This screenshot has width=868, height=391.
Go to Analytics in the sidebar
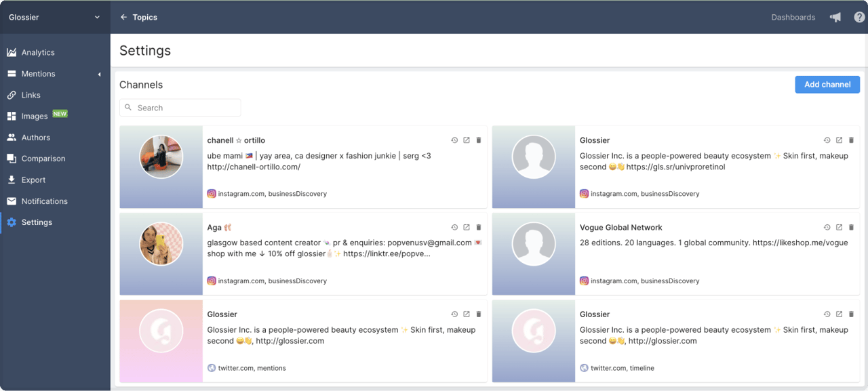pos(38,52)
